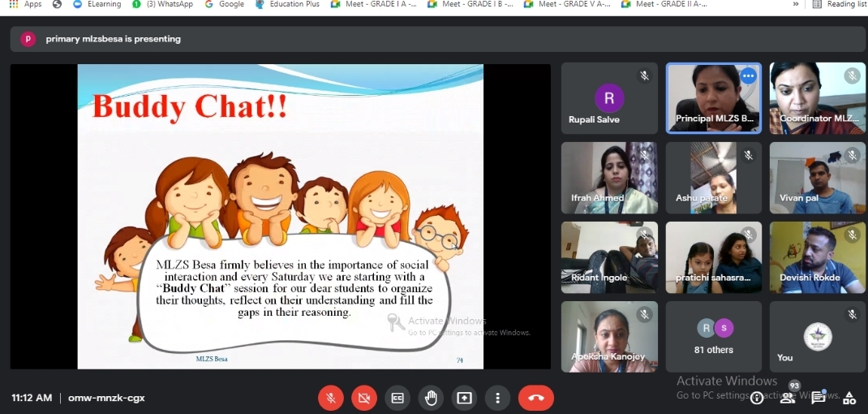Click the muted mic icon on Ridant Ingole's tile
This screenshot has height=414, width=868.
(x=644, y=235)
